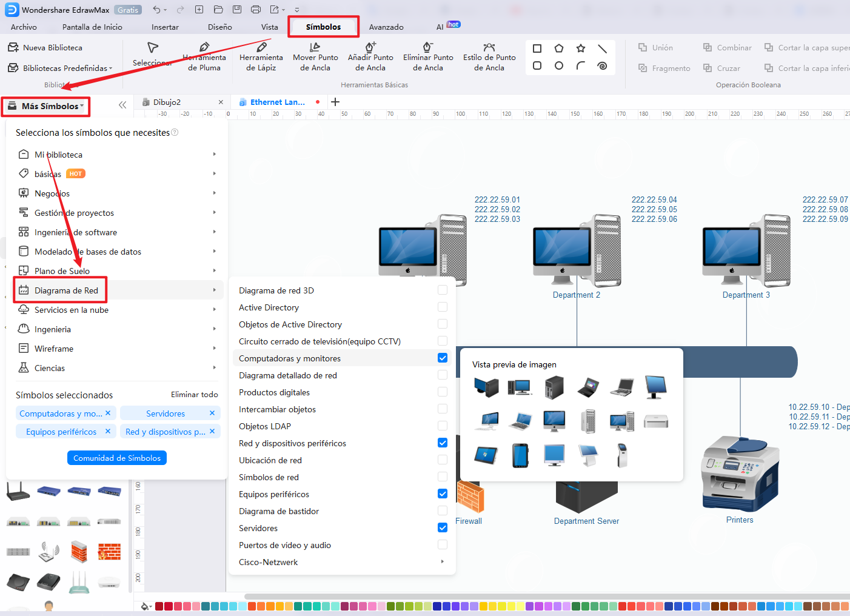Click the Comunidad de Símbolos button
The image size is (850, 616).
click(x=116, y=458)
